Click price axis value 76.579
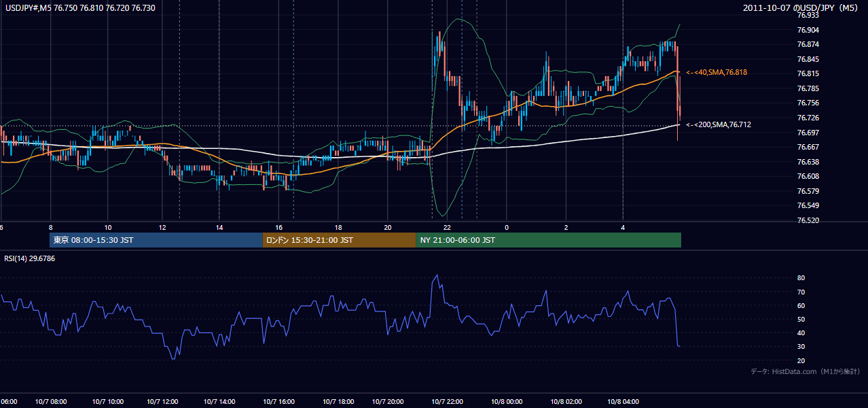 coord(808,191)
